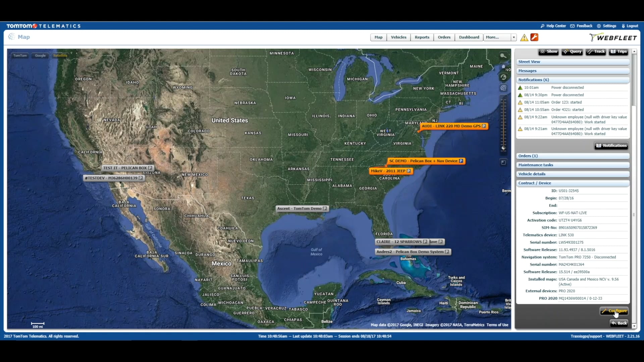Click the orange wrench maintenance icon
Screen dimensions: 644x362
pyautogui.click(x=534, y=37)
